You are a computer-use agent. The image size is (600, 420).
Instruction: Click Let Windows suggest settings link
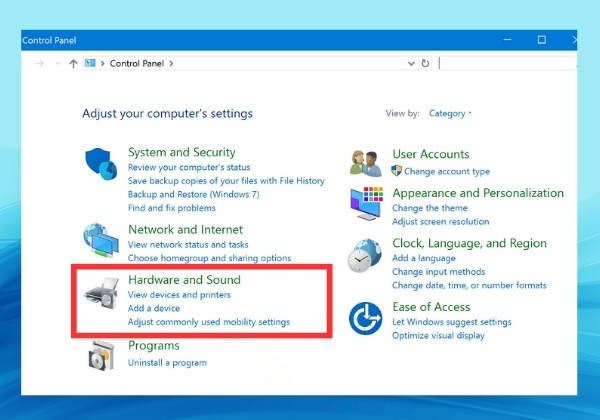[x=452, y=322]
